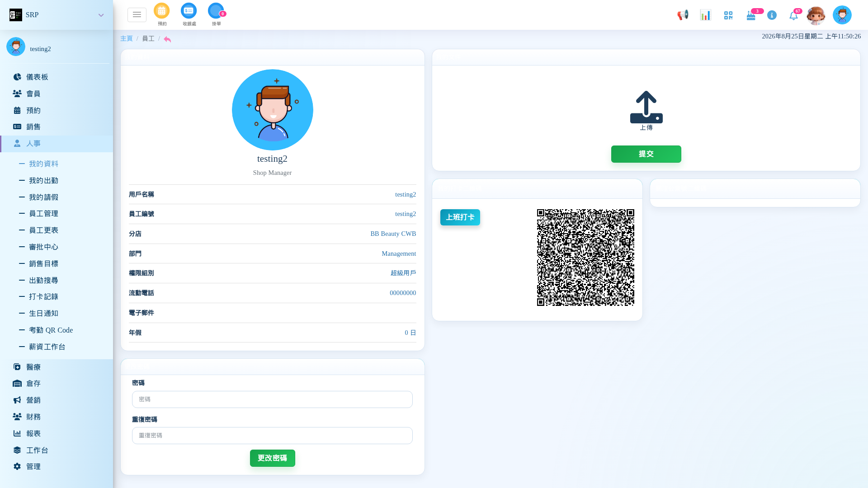The height and width of the screenshot is (488, 868).
Task: Open the birthday cake notifications icon
Action: pyautogui.click(x=751, y=16)
